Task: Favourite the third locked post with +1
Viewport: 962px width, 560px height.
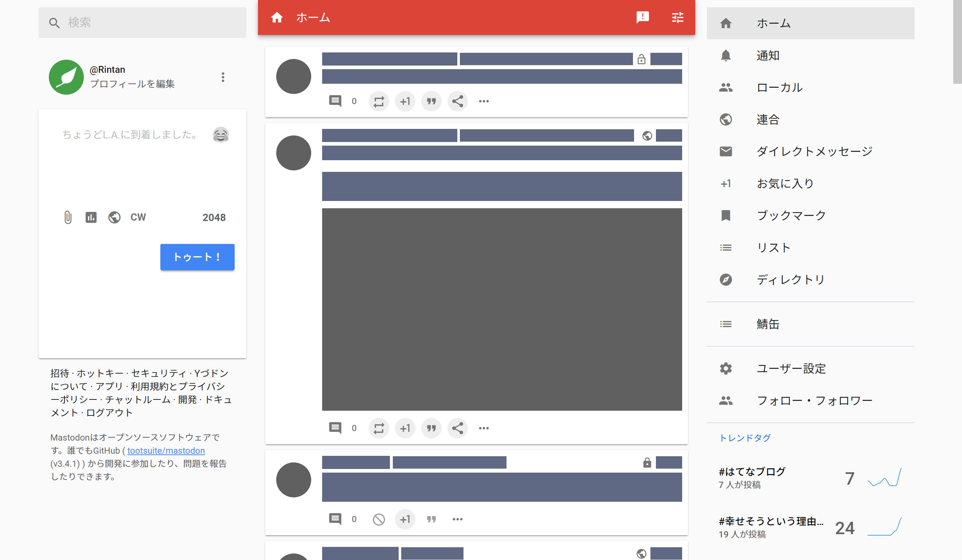Action: coord(404,520)
